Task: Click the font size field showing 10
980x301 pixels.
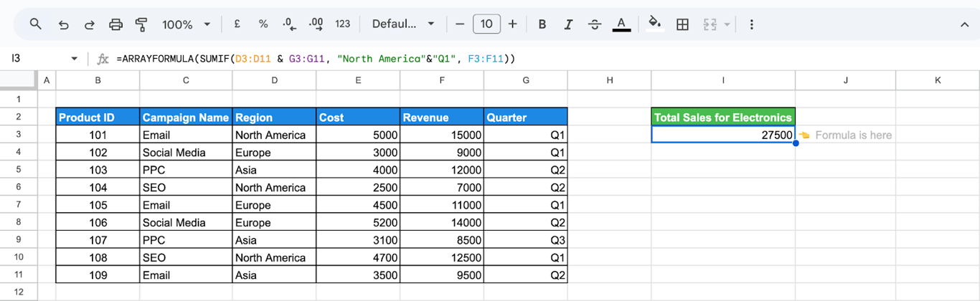Action: 486,24
